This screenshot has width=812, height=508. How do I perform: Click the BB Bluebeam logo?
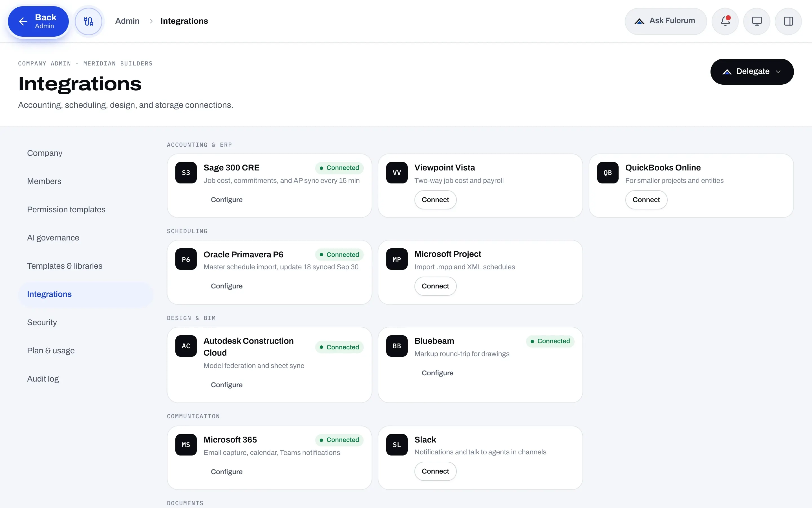point(397,346)
